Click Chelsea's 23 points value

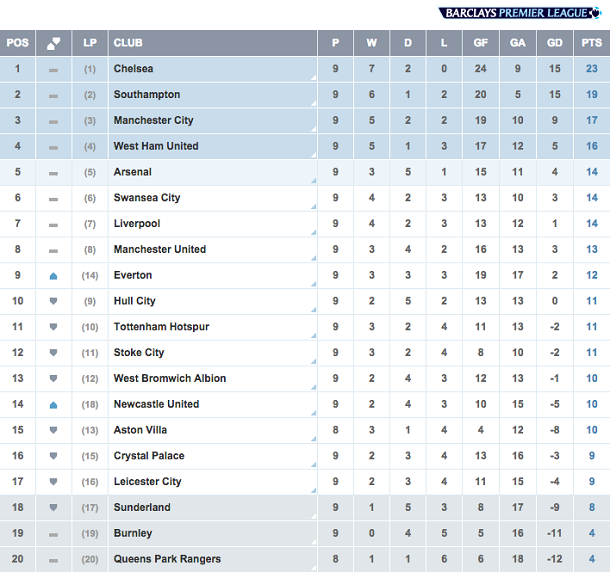[x=592, y=69]
